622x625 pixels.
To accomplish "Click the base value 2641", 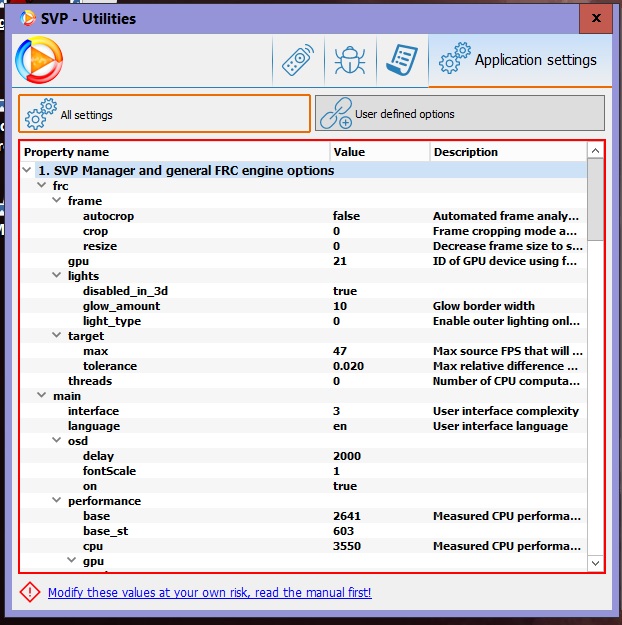I will pyautogui.click(x=347, y=516).
